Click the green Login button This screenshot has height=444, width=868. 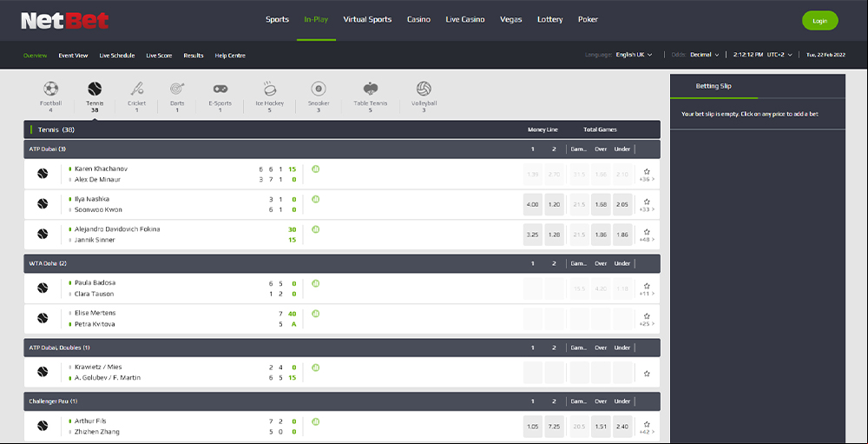pyautogui.click(x=820, y=21)
